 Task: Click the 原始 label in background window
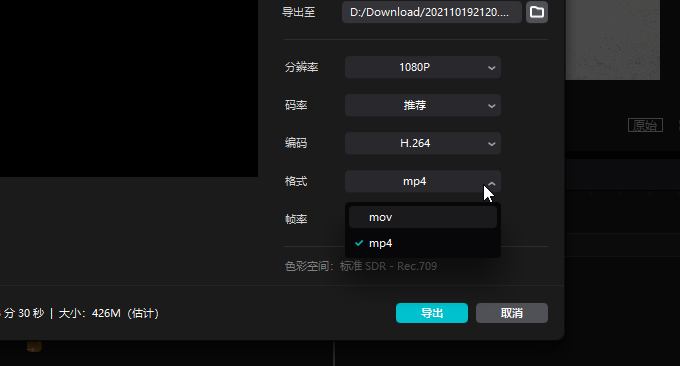coord(645,125)
